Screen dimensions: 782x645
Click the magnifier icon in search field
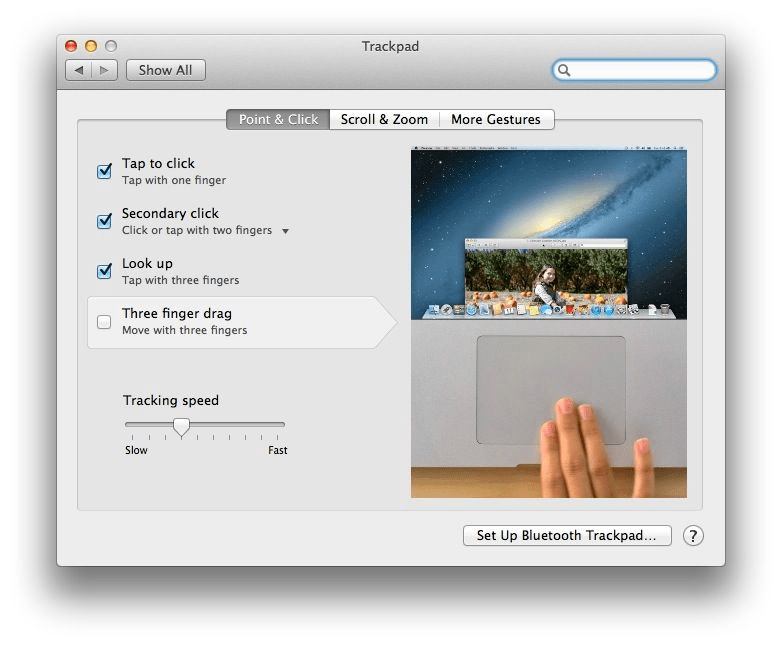564,70
